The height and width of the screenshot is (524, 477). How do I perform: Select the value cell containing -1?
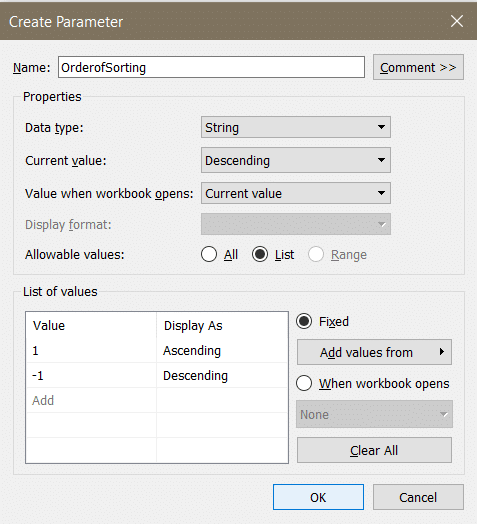pyautogui.click(x=91, y=376)
